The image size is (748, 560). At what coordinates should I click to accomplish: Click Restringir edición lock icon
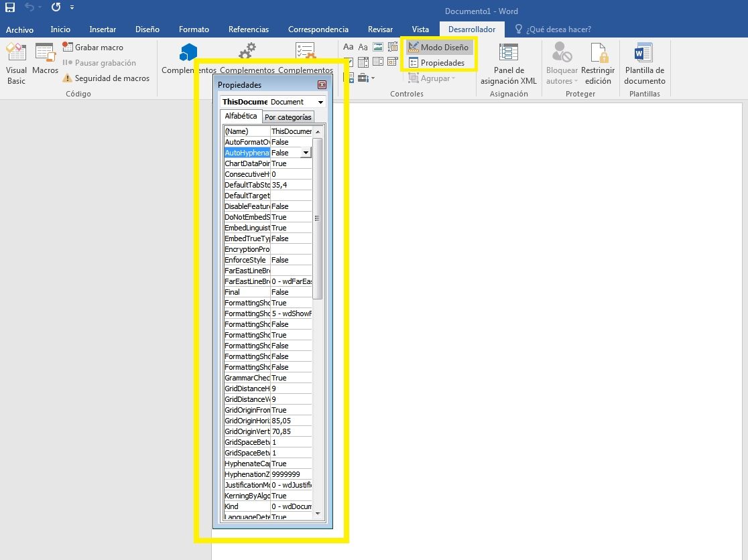(598, 54)
